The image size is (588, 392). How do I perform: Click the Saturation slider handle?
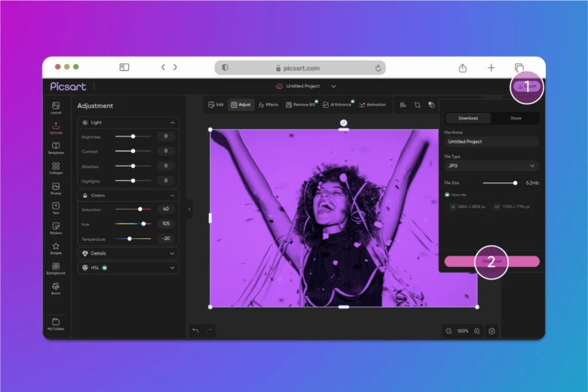point(140,209)
